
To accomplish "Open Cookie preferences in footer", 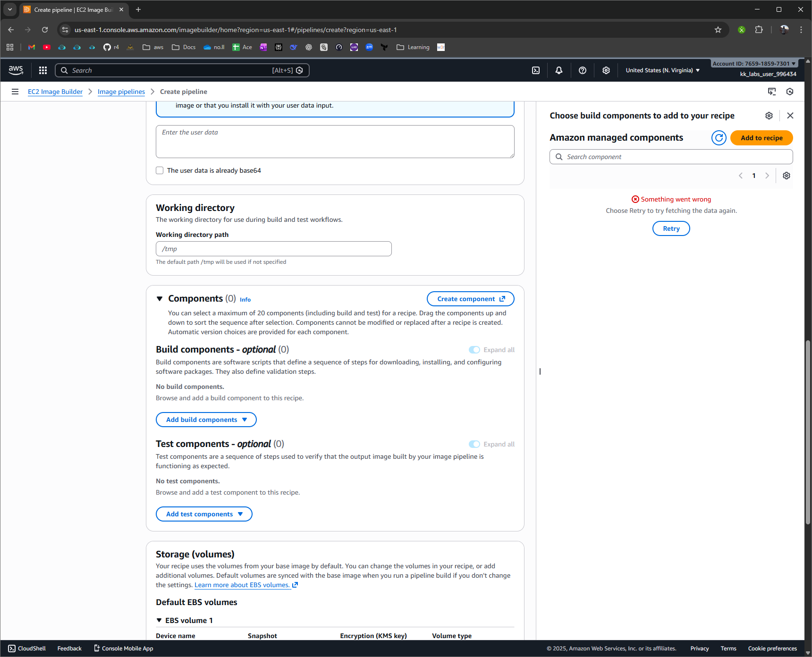I will 772,649.
